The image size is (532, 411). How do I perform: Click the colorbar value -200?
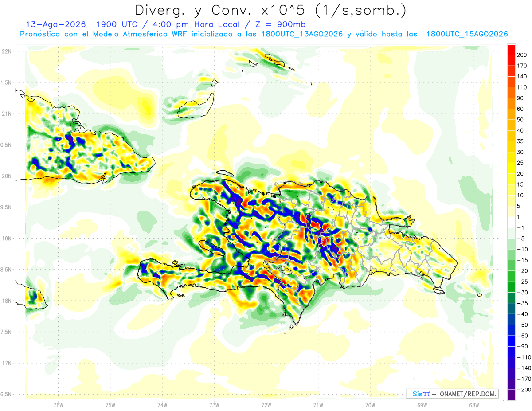pyautogui.click(x=523, y=390)
